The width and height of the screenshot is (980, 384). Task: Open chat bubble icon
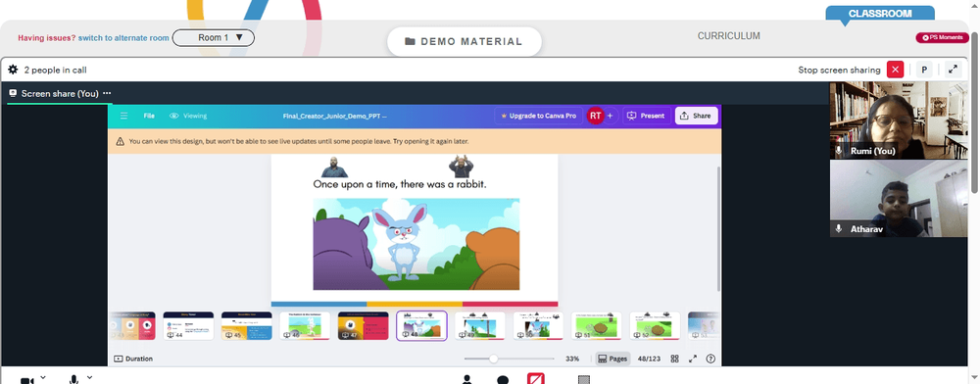pyautogui.click(x=503, y=380)
